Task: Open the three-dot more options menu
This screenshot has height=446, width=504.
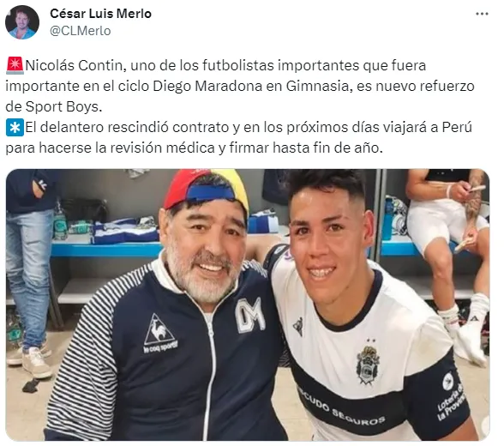Action: [x=482, y=14]
